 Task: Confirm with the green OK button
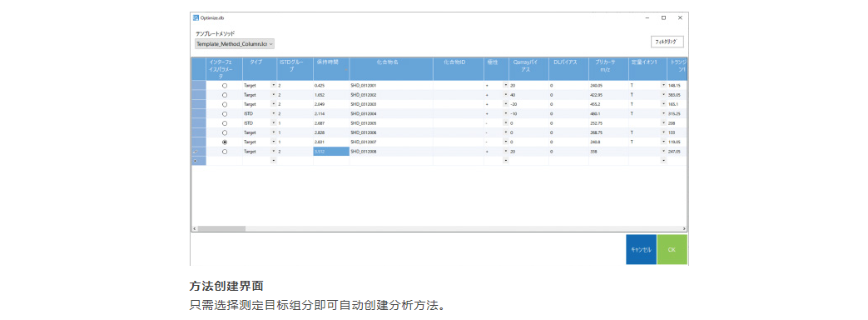672,249
